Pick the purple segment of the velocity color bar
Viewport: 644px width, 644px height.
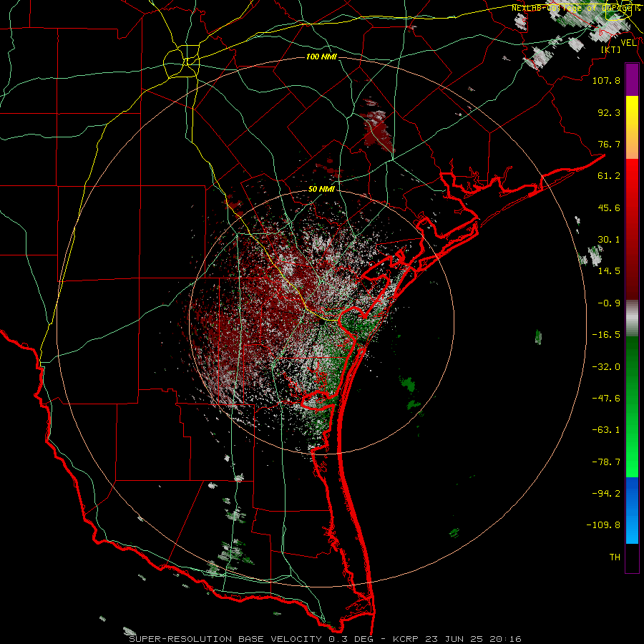tap(632, 80)
